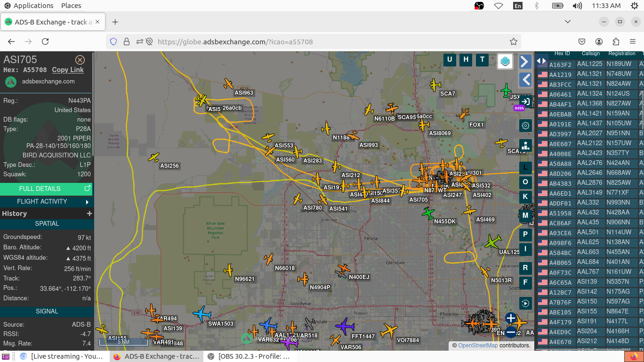Reload the ADS-B Exchange page

pos(45,41)
